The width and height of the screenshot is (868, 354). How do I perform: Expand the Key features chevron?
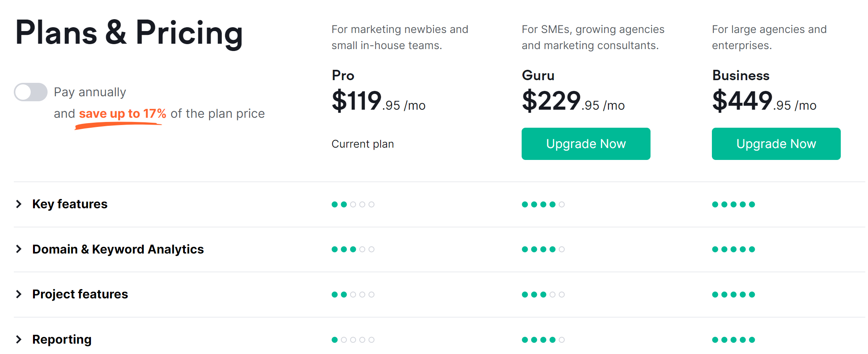(x=19, y=204)
